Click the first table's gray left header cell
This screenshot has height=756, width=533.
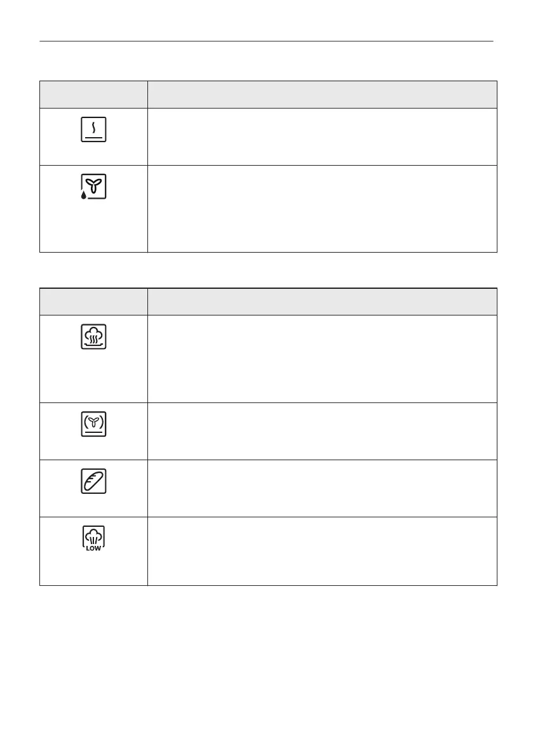[x=93, y=95]
